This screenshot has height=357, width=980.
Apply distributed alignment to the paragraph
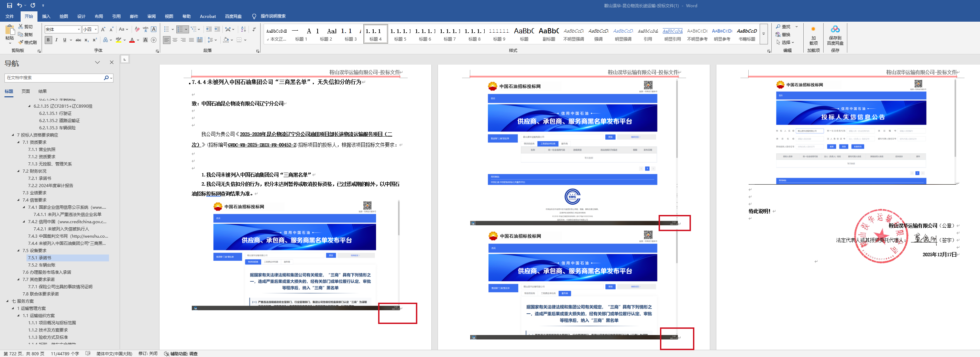pos(200,40)
